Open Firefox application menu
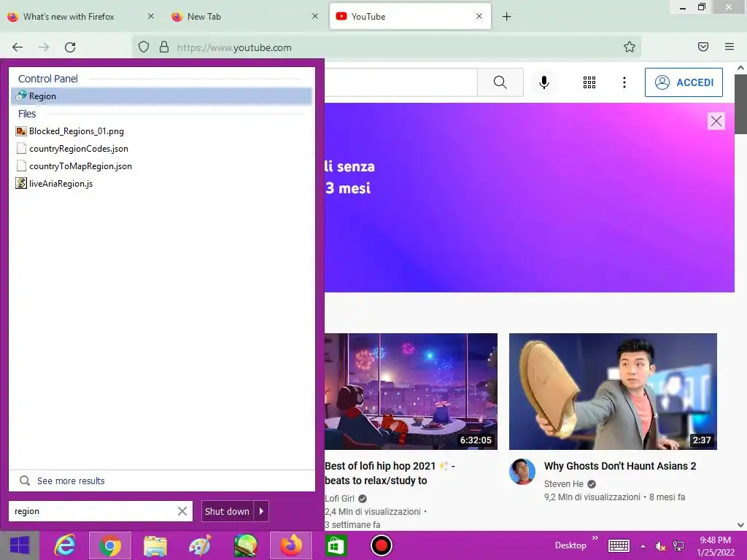The width and height of the screenshot is (747, 560). click(x=729, y=47)
